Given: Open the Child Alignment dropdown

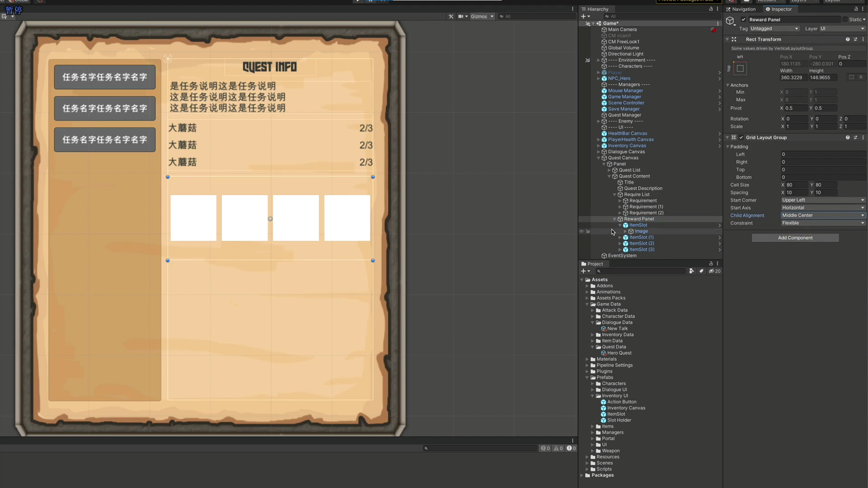Looking at the screenshot, I should [823, 216].
